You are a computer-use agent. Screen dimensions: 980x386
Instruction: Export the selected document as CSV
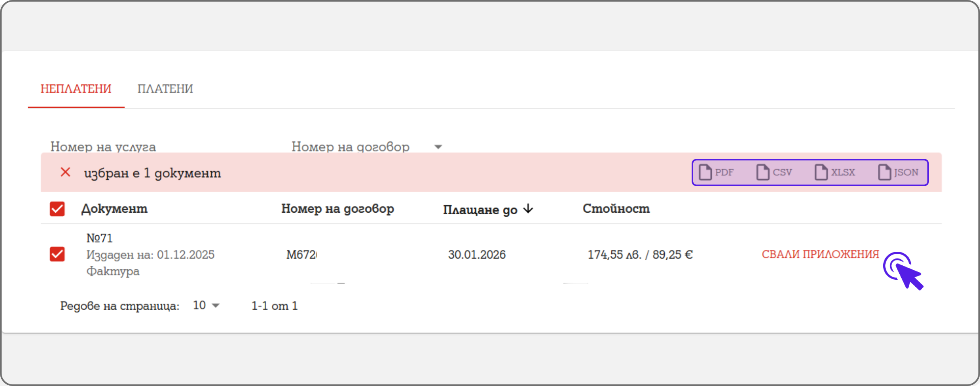point(774,172)
